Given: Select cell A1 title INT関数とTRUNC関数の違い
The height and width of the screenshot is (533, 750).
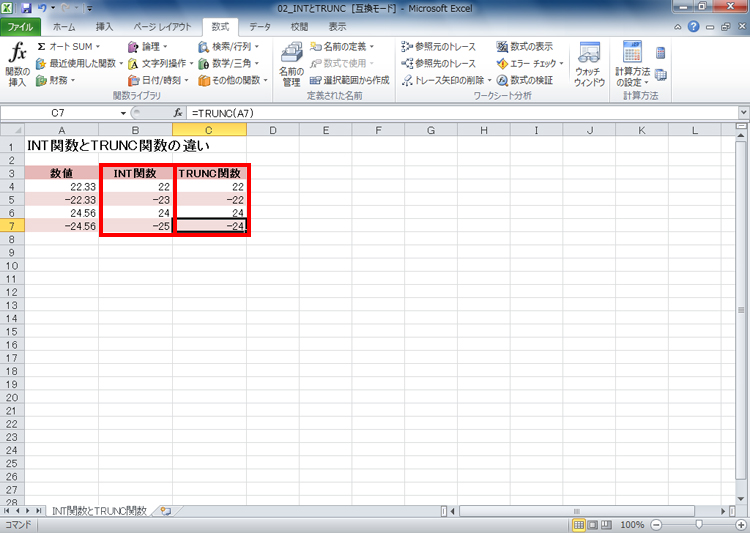Looking at the screenshot, I should [62, 145].
